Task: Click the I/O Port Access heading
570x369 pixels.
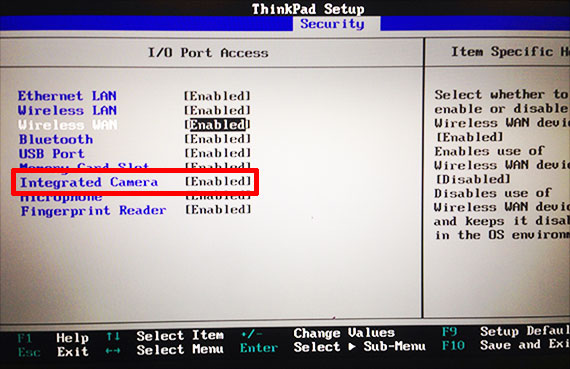Action: tap(208, 53)
